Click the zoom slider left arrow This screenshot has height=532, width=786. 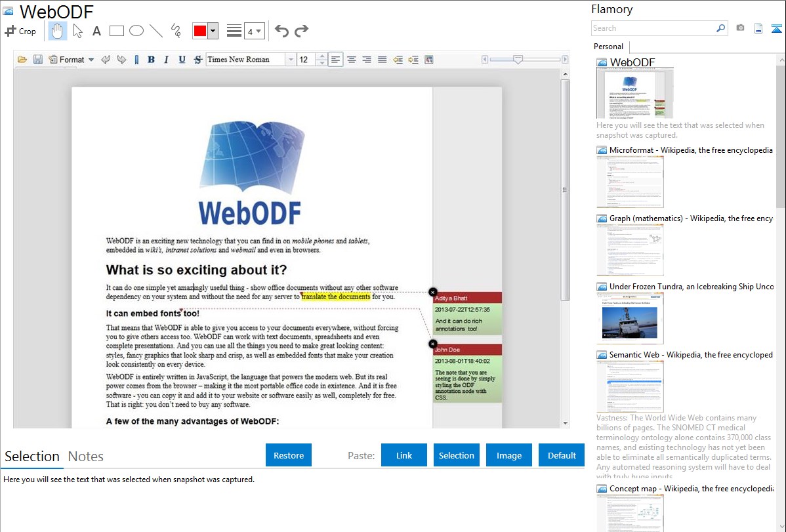point(485,60)
